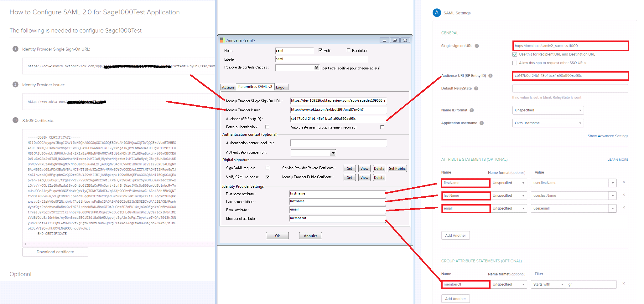644x304 pixels.
Task: Click Set for Service Provider Private Certificate
Action: point(350,169)
